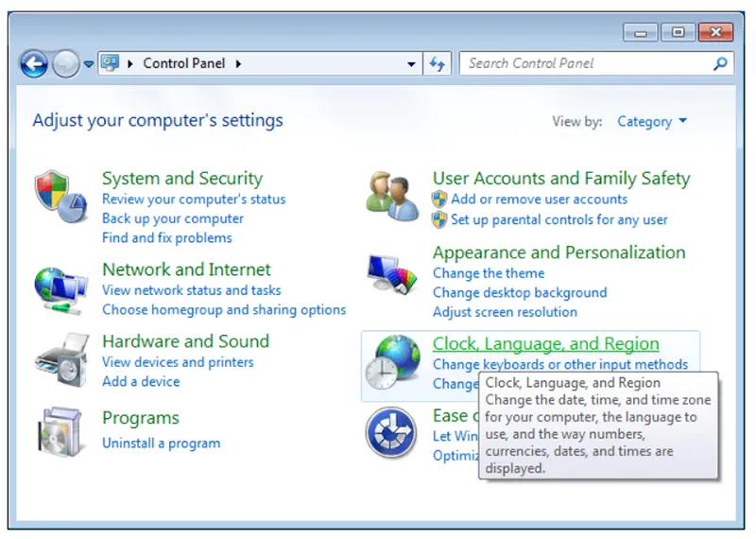Click the Programs disc box icon
This screenshot has width=756, height=539.
coord(60,431)
